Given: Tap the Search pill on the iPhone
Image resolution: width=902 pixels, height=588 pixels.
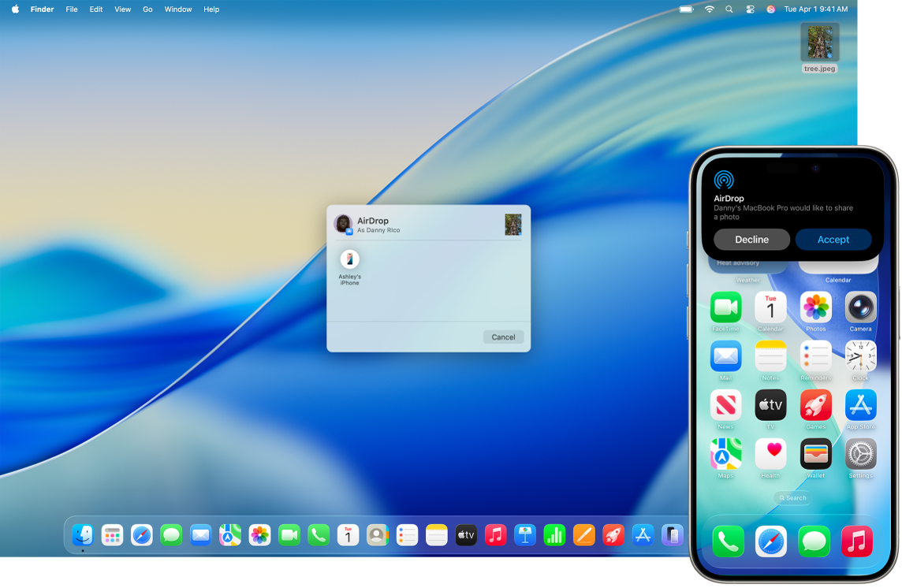Looking at the screenshot, I should point(791,497).
